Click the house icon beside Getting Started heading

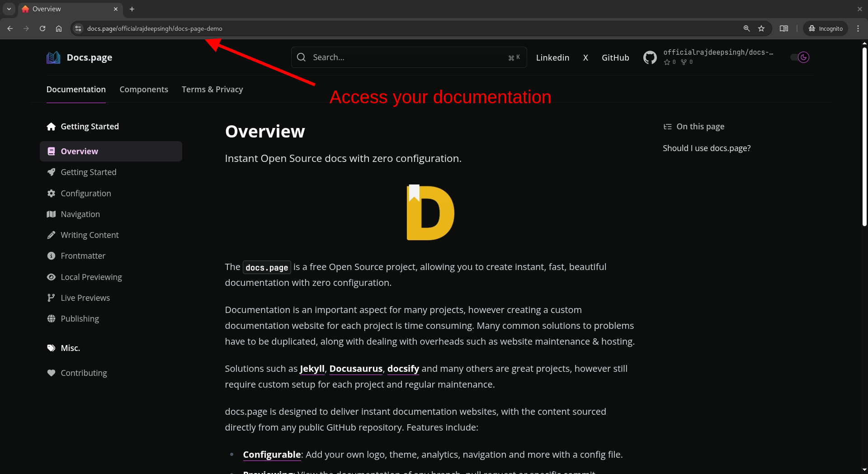tap(51, 127)
